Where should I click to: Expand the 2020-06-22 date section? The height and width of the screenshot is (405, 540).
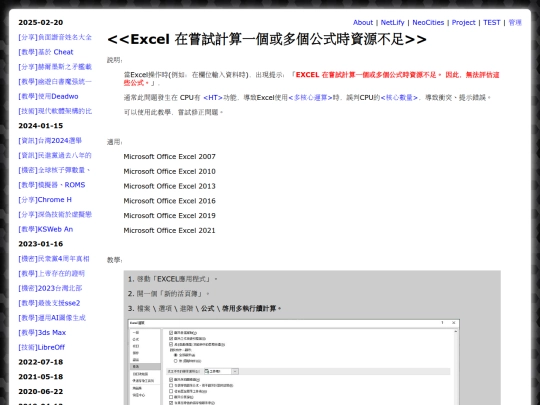[x=41, y=392]
